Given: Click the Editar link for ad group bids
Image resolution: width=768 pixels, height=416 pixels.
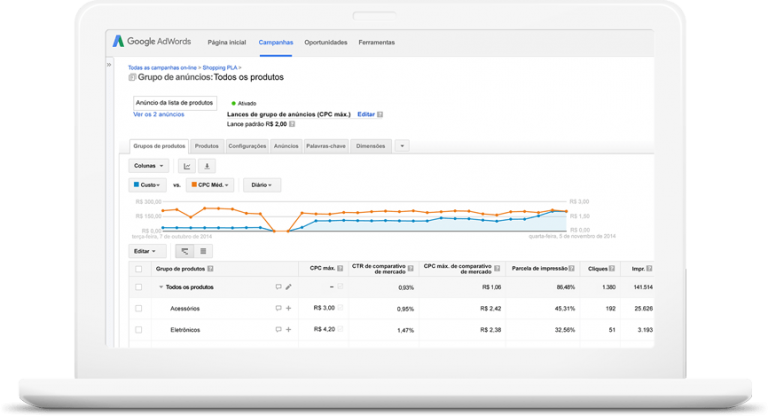Looking at the screenshot, I should click(x=366, y=115).
